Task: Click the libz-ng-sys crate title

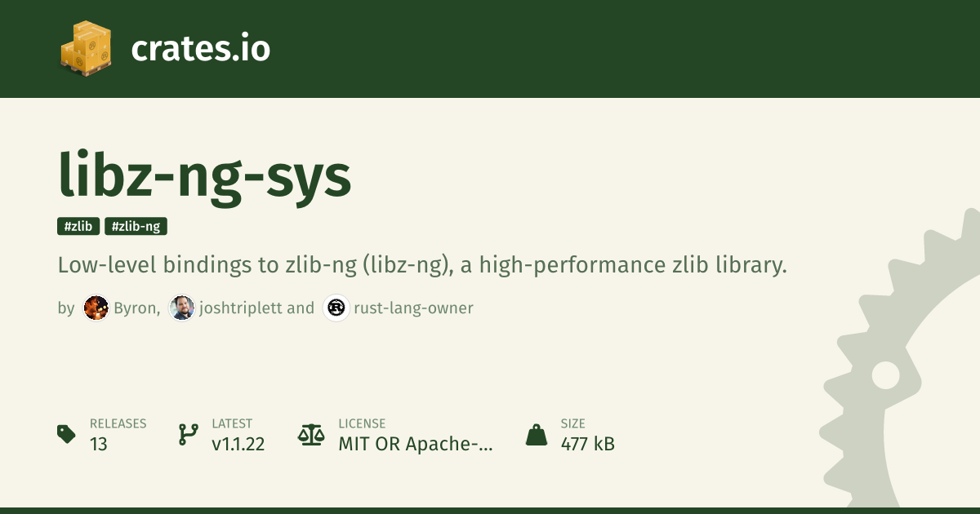Action: [x=205, y=175]
